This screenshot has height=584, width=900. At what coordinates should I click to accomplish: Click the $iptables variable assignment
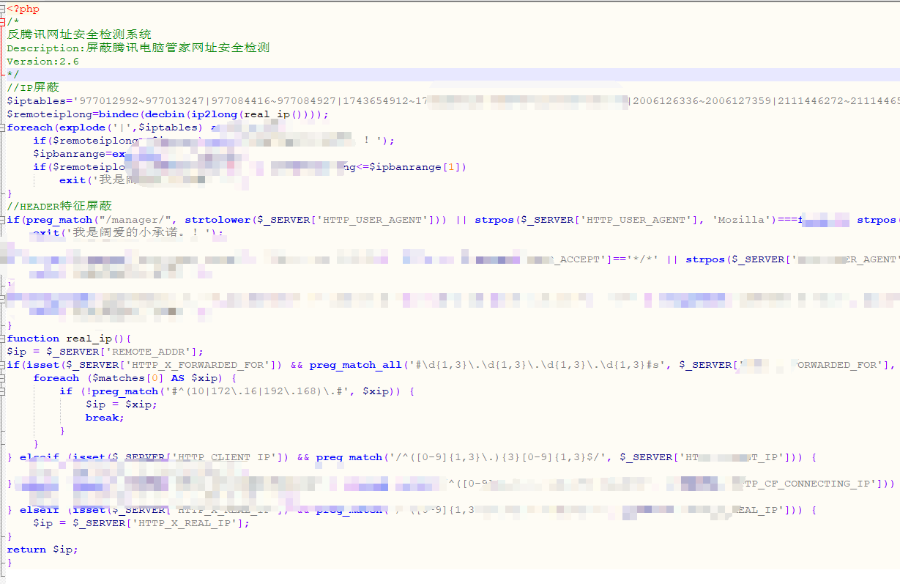[x=40, y=101]
